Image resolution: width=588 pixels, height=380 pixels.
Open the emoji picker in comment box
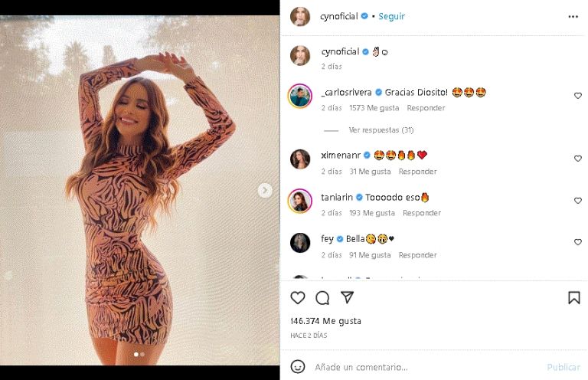point(299,367)
